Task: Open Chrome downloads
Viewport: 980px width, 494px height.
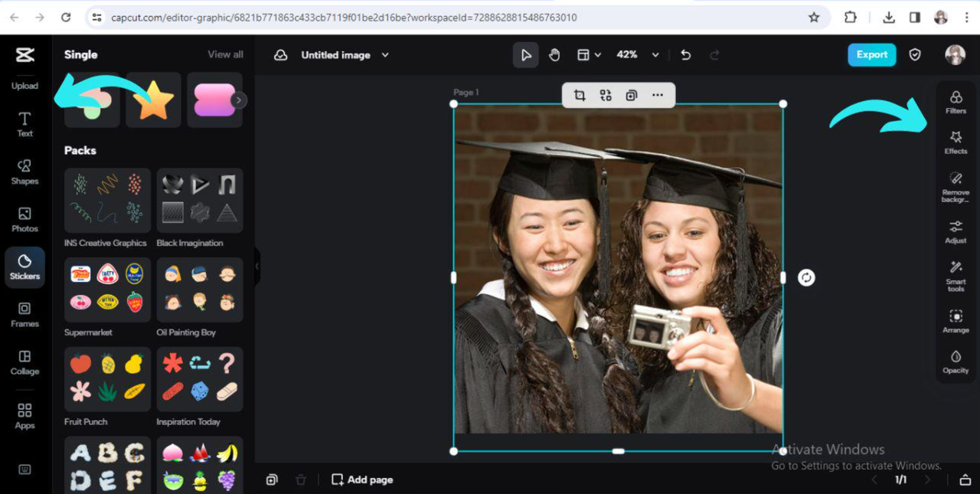Action: point(889,17)
